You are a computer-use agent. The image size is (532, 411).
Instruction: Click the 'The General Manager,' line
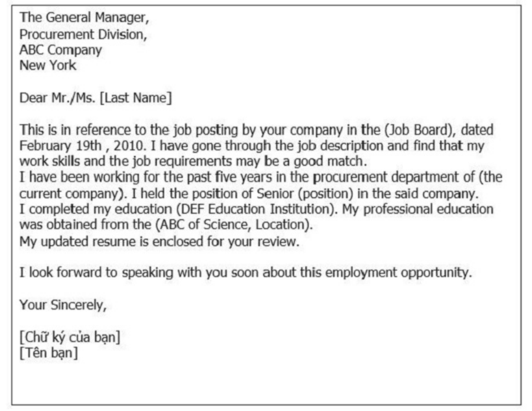click(84, 18)
